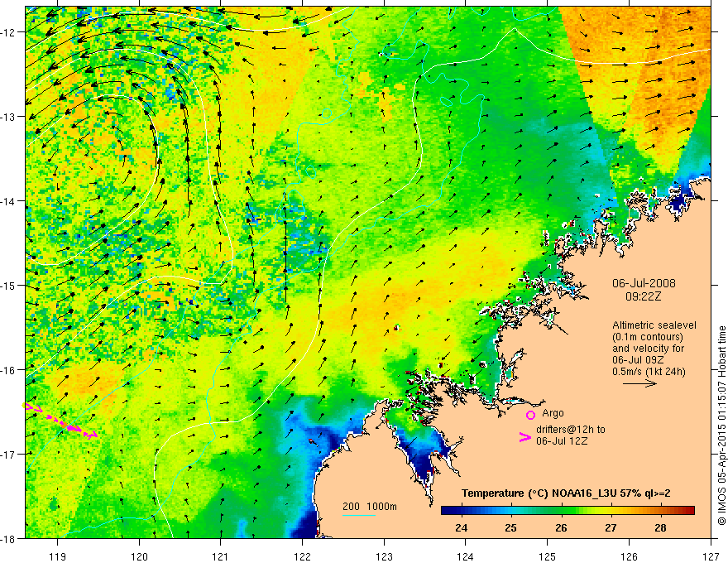
Task: Click the longitude axis label 126
Action: pyautogui.click(x=629, y=556)
